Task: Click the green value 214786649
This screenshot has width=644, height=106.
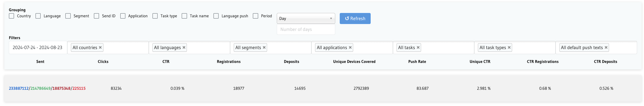Action: pos(40,88)
